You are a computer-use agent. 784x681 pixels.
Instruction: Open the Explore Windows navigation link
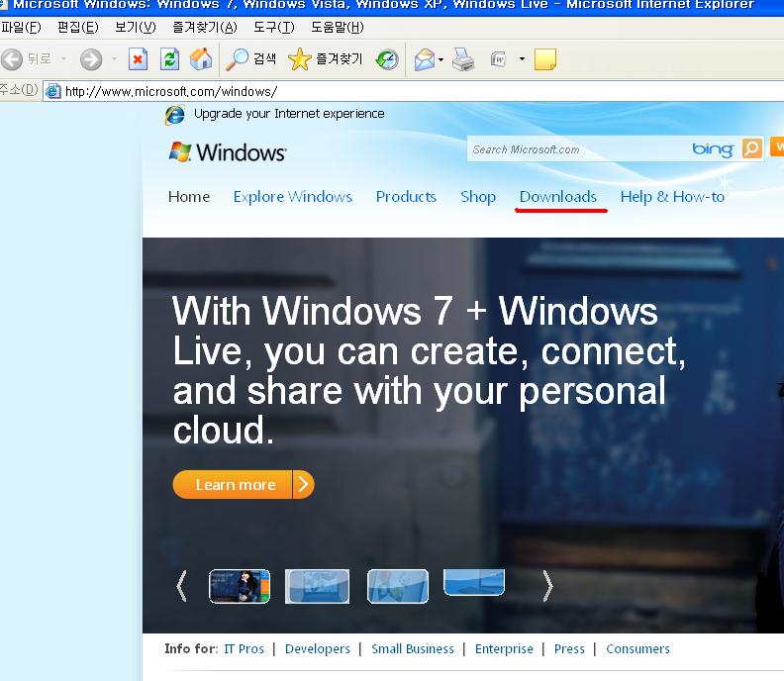(x=292, y=197)
